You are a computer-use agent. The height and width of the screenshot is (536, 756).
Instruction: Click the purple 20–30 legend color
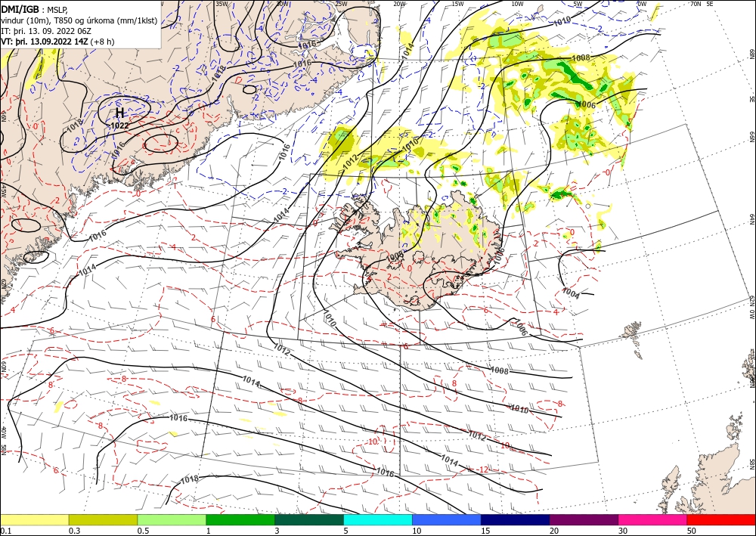pyautogui.click(x=584, y=519)
